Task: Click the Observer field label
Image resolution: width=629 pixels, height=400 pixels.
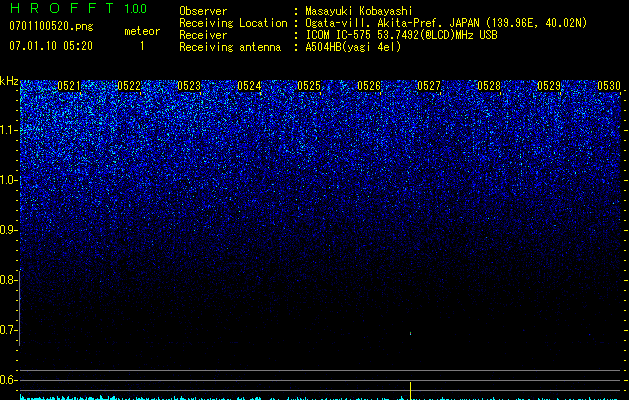Action: pos(203,11)
